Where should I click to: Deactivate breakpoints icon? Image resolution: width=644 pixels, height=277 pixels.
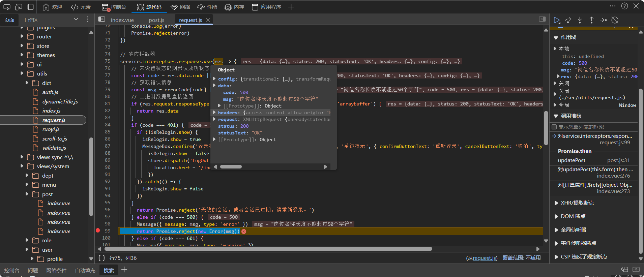[615, 20]
